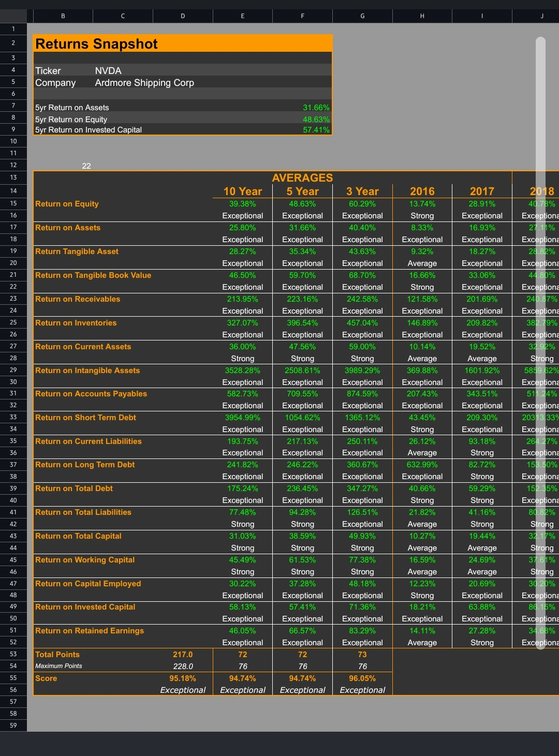Select the Ardmore Shipping Corp company cell
The width and height of the screenshot is (559, 756).
(x=144, y=83)
